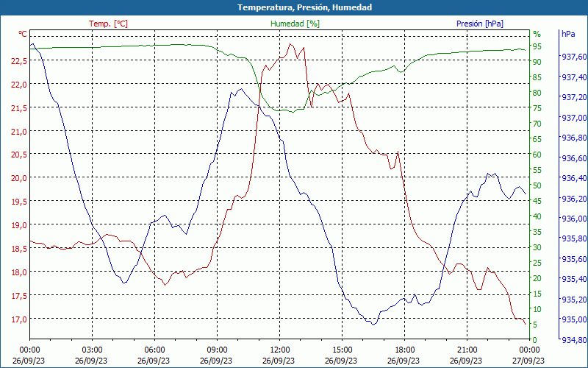588x368 pixels.
Task: Click the 03:00 time axis label
Action: point(93,351)
